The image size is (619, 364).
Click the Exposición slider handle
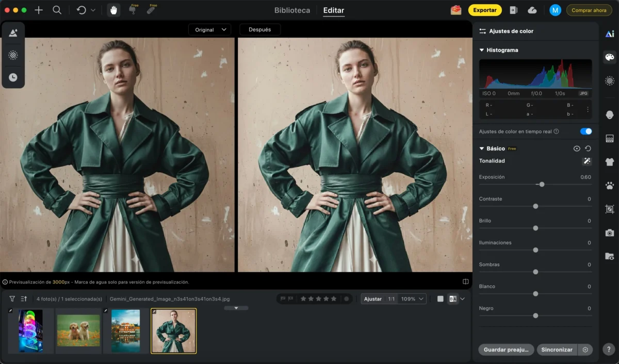click(542, 185)
